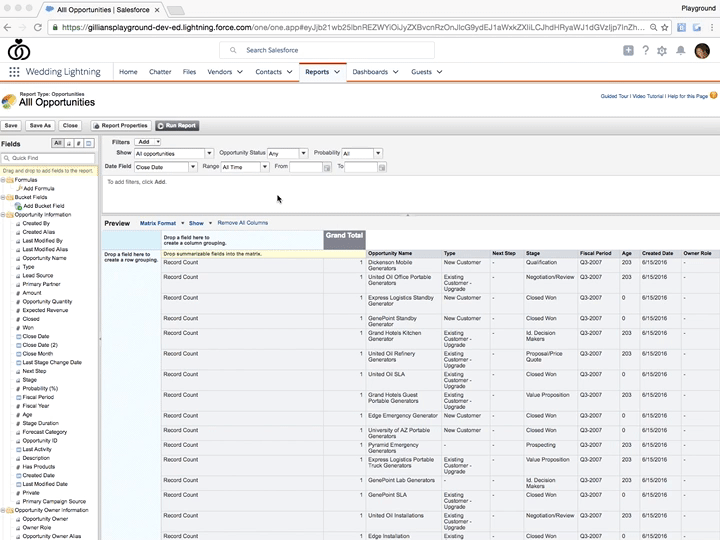Open the Files tab

pyautogui.click(x=189, y=72)
